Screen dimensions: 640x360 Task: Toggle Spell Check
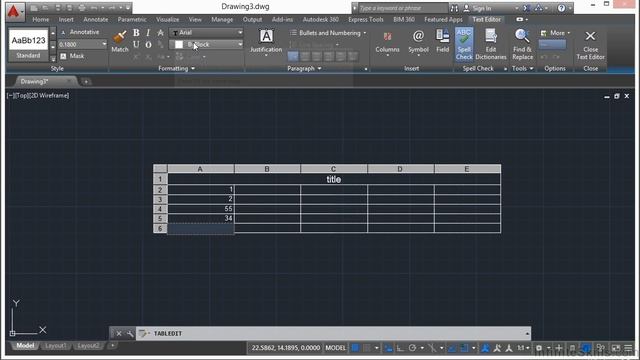464,44
